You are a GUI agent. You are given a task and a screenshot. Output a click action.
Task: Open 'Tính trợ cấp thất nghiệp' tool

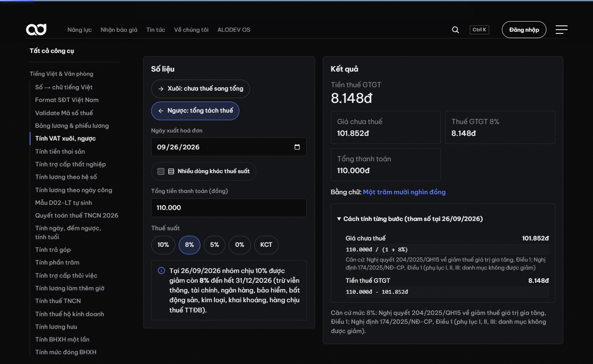pyautogui.click(x=70, y=164)
